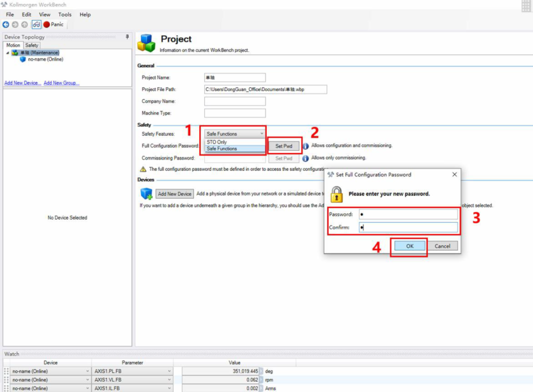Screen dimensions: 533x392
Task: Click the blue back navigation arrow
Action: click(6, 25)
